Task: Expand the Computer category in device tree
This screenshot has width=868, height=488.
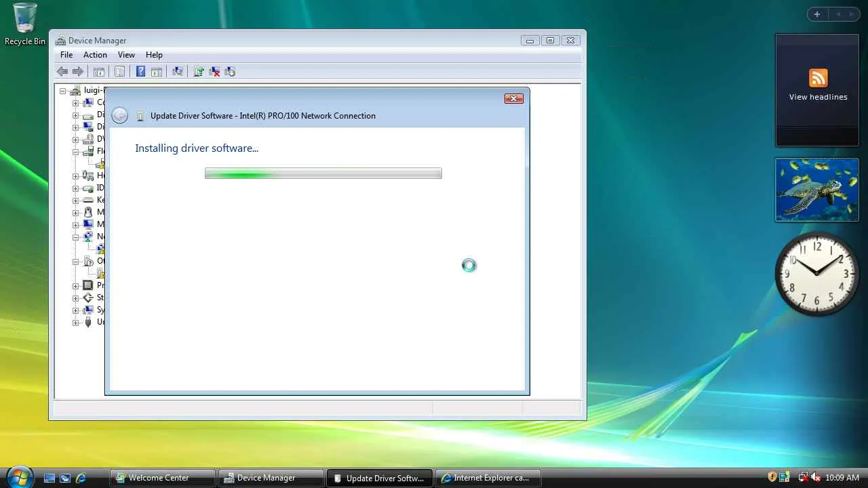Action: (x=76, y=103)
